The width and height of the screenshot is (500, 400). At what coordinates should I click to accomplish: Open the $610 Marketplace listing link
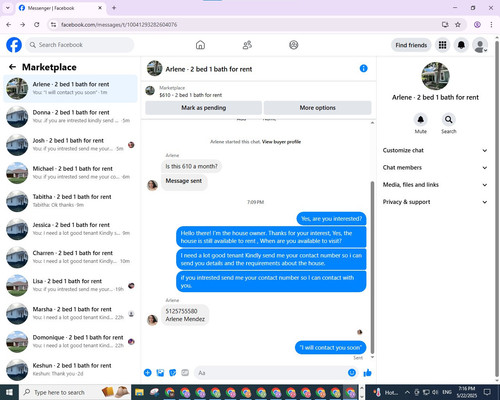pyautogui.click(x=190, y=95)
